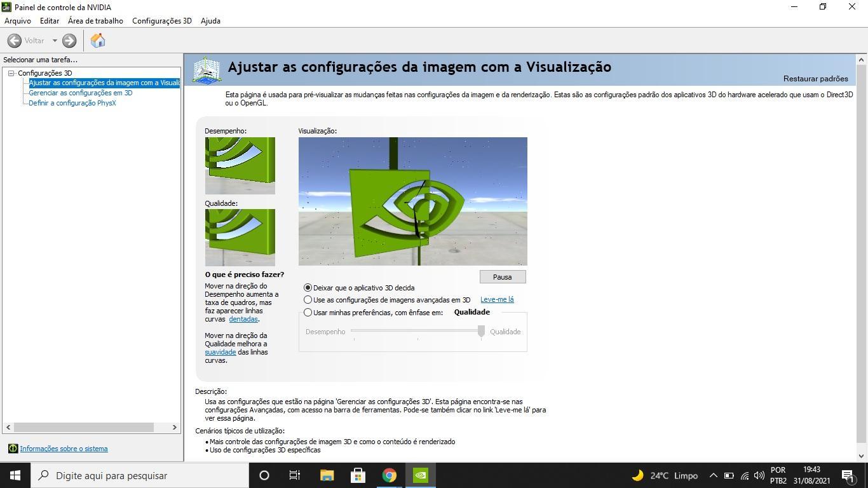This screenshot has height=488, width=868.
Task: Open Task View icon
Action: pyautogui.click(x=295, y=475)
